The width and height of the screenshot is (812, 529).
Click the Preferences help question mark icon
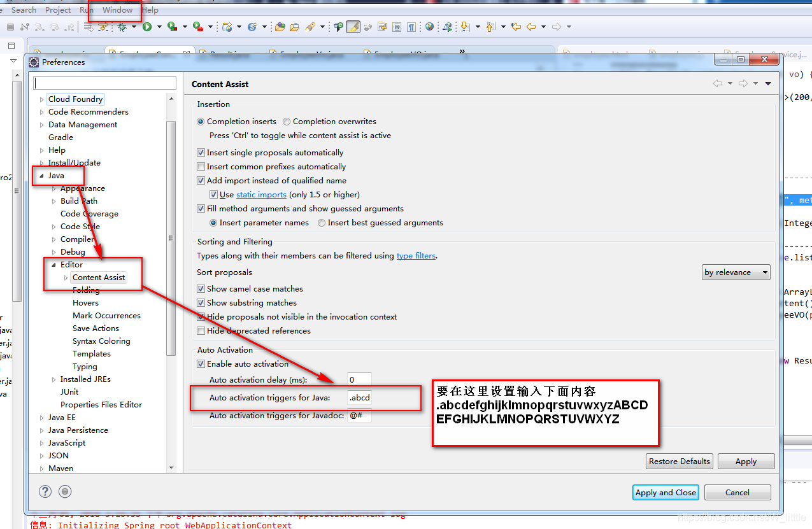click(45, 491)
